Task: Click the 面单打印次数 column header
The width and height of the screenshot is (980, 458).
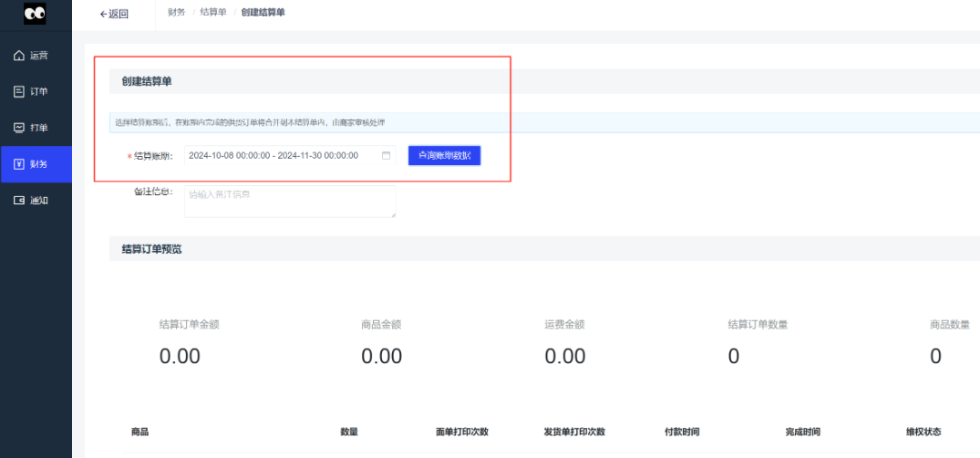Action: [462, 432]
